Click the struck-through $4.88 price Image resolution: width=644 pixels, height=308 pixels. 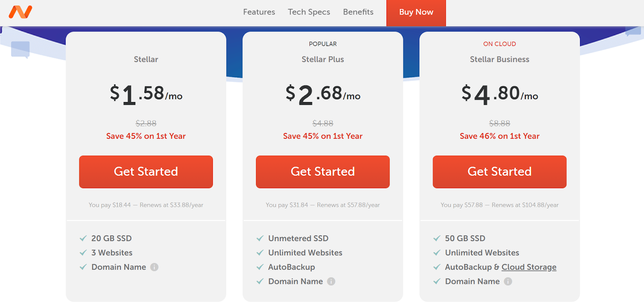[x=323, y=123]
